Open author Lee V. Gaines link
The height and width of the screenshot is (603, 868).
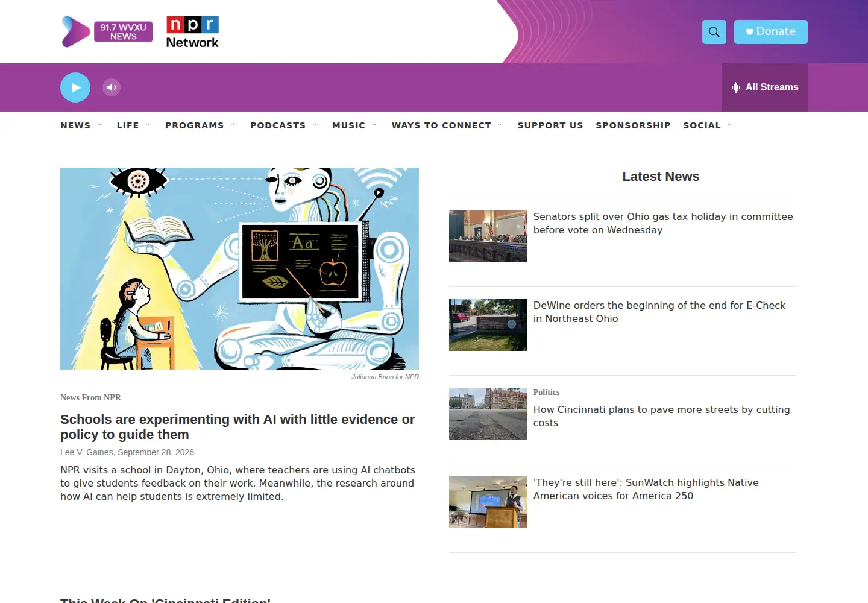point(87,452)
